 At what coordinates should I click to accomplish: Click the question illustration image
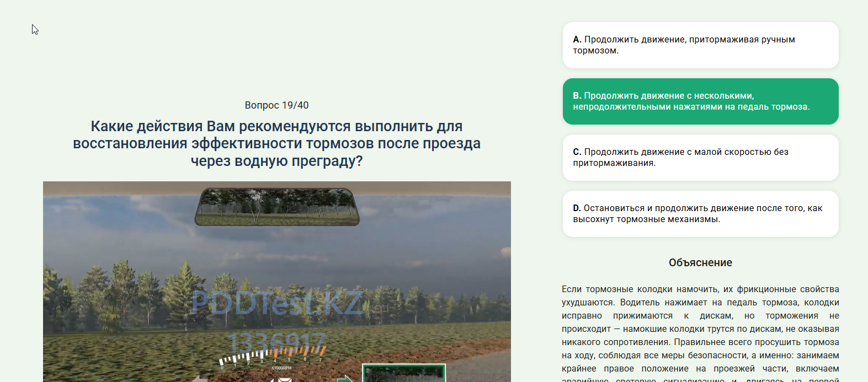277,282
